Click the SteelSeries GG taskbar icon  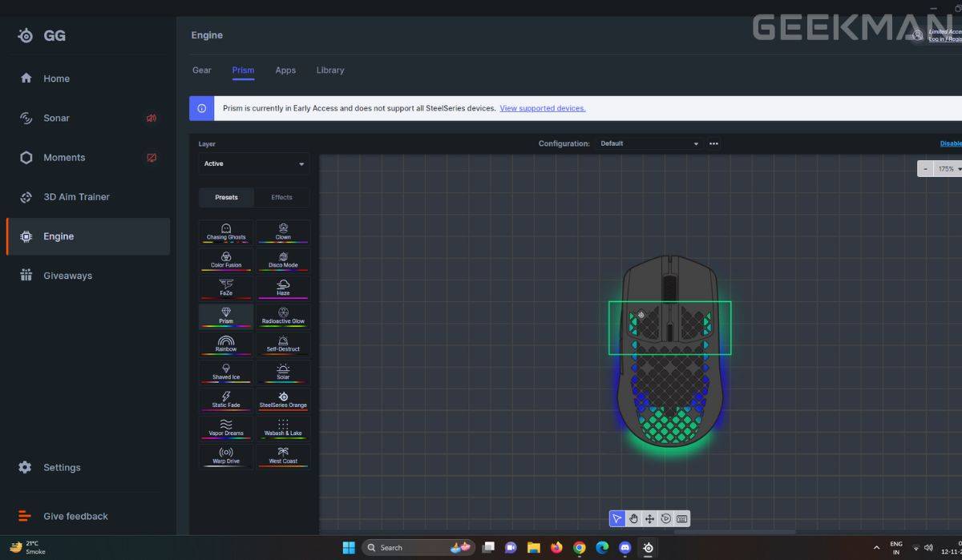tap(649, 548)
